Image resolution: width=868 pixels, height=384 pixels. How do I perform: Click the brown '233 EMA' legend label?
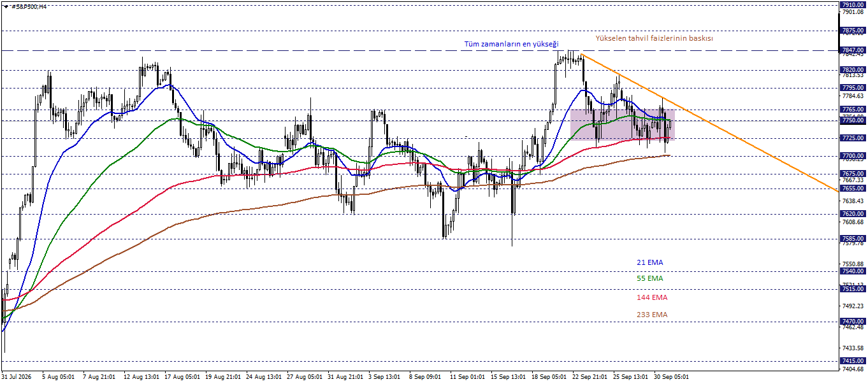(x=652, y=315)
